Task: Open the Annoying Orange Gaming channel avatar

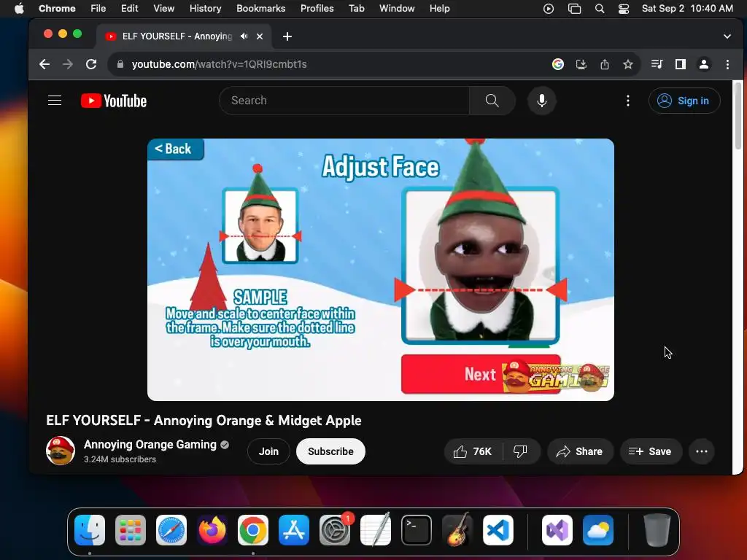Action: click(x=61, y=451)
